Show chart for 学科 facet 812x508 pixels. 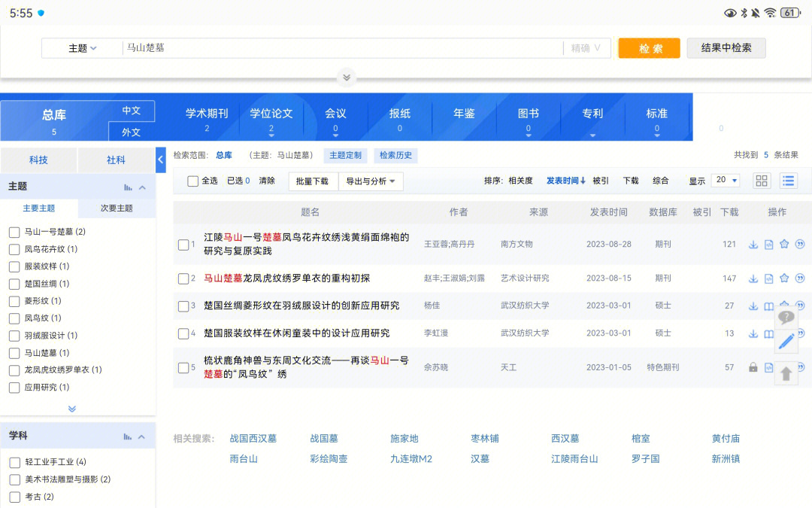pos(127,437)
